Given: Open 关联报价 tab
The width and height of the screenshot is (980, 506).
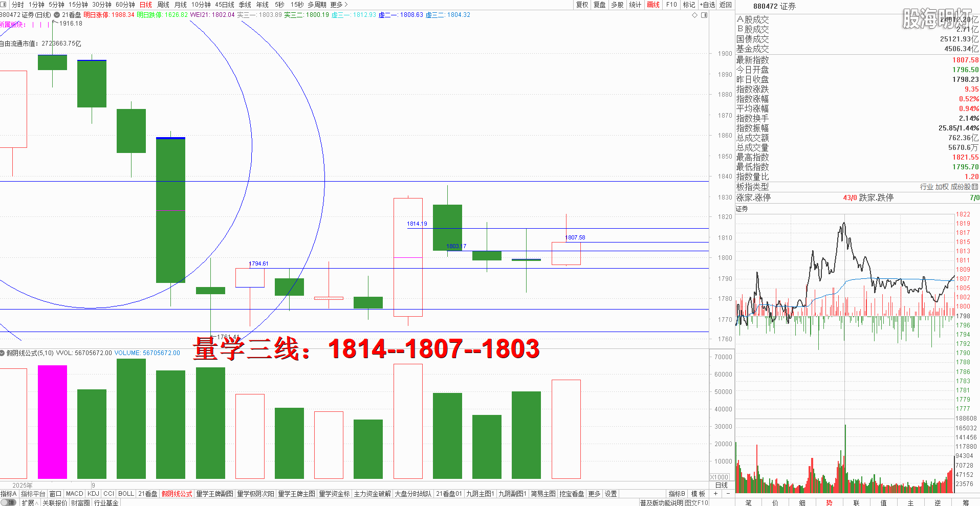Looking at the screenshot, I should [55, 502].
